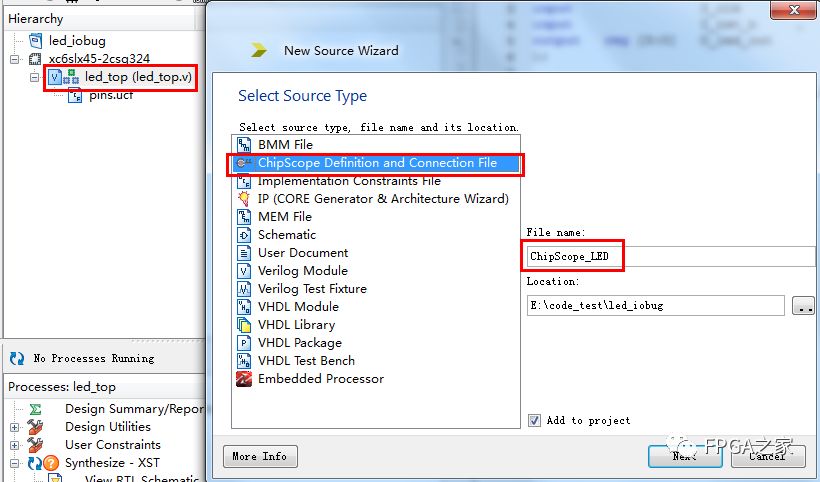Viewport: 820px width, 482px height.
Task: Click the Schematic source type icon
Action: [x=244, y=235]
